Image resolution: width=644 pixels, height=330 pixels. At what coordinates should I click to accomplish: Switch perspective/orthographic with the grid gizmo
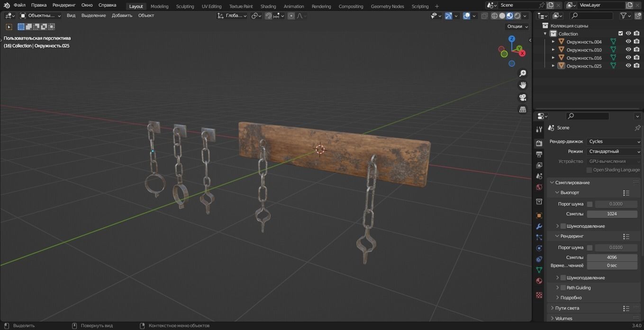click(523, 109)
